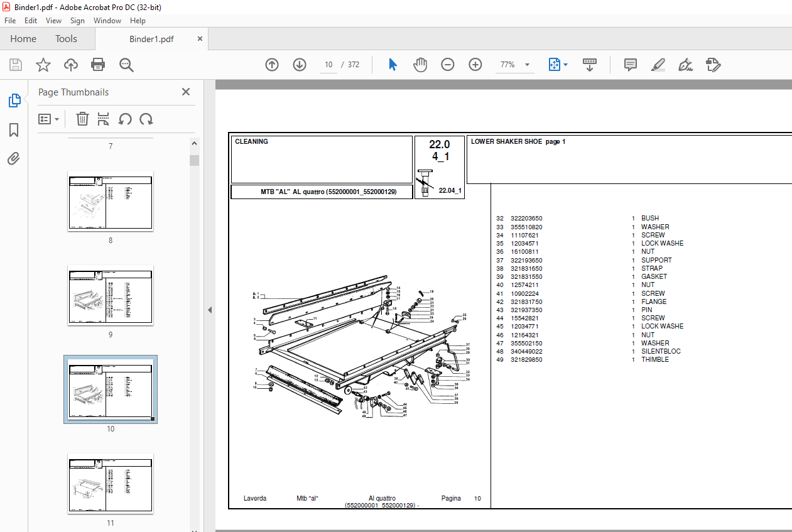Open the Find text magnifier tool
This screenshot has height=532, width=792.
pyautogui.click(x=126, y=65)
